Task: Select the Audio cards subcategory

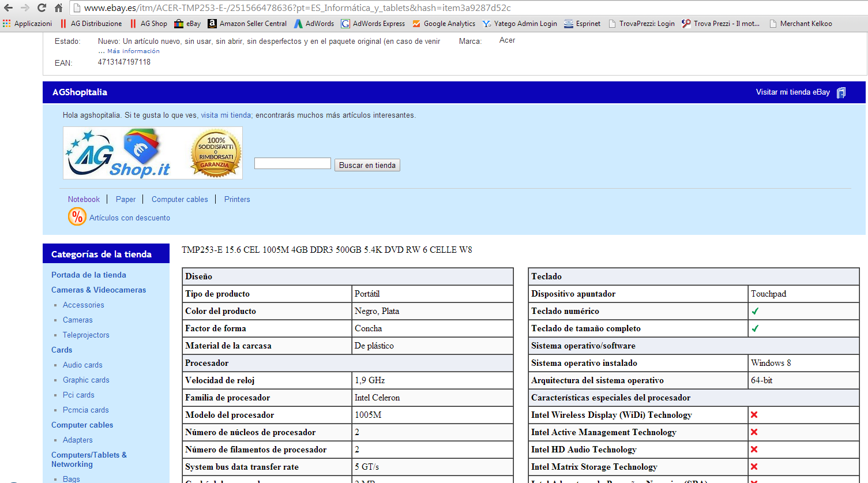Action: pyautogui.click(x=82, y=365)
